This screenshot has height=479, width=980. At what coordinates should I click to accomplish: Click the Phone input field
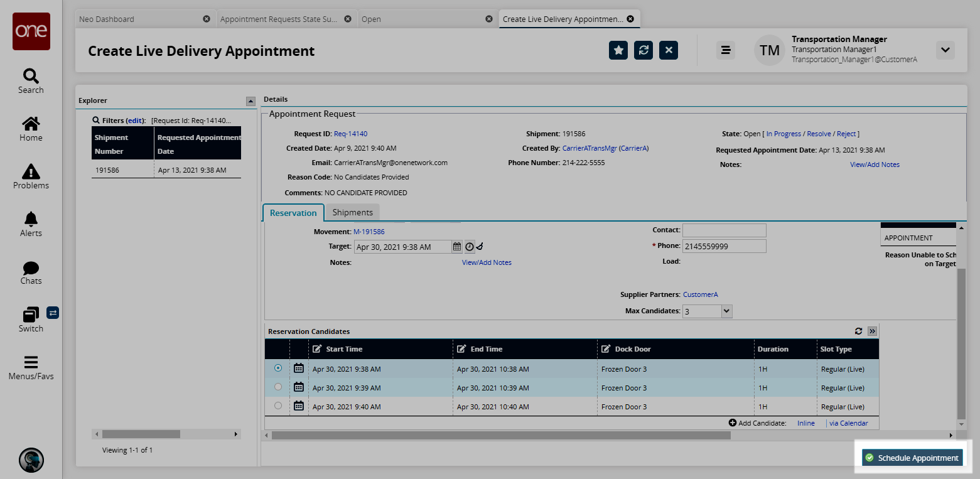tap(724, 246)
